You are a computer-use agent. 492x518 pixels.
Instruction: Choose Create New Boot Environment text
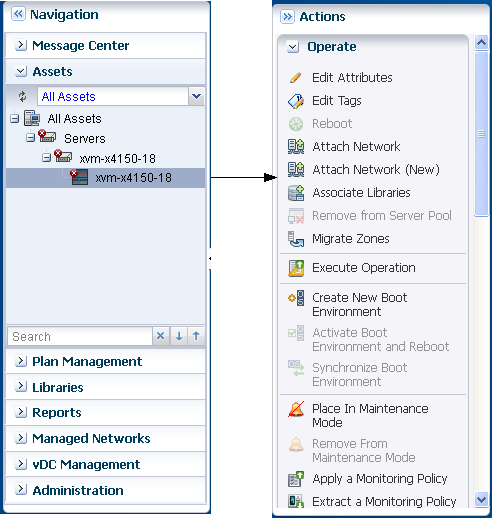point(359,305)
